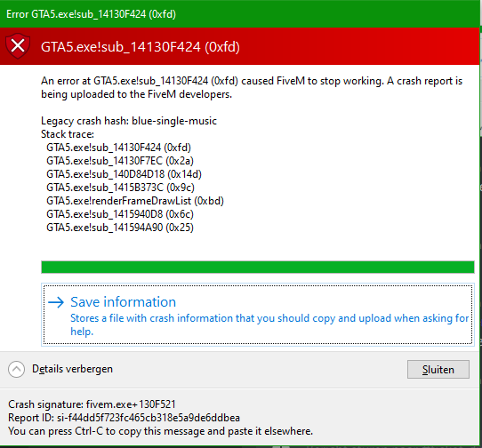
Task: Click the stack trace entry sub_140D84D18 (0x14d)
Action: pos(124,174)
